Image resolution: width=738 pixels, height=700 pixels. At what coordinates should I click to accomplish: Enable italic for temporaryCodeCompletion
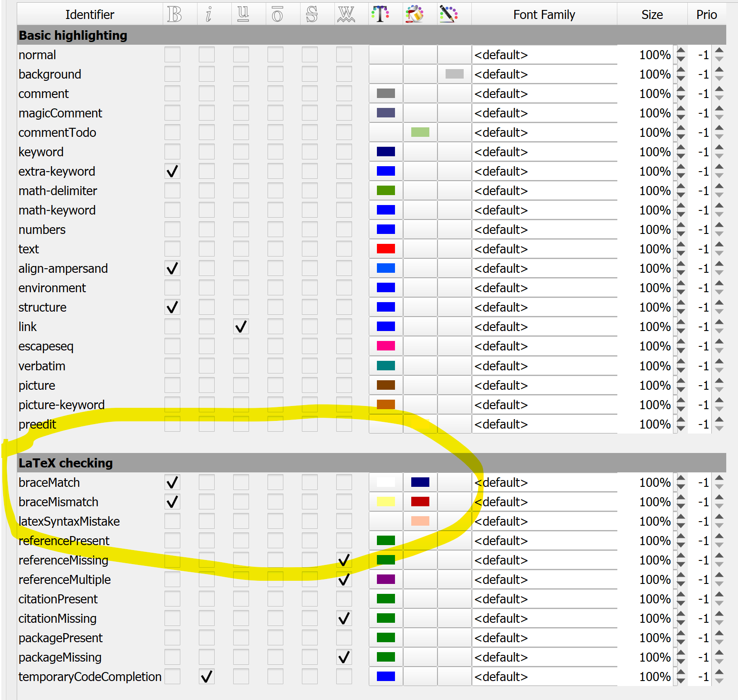(207, 677)
